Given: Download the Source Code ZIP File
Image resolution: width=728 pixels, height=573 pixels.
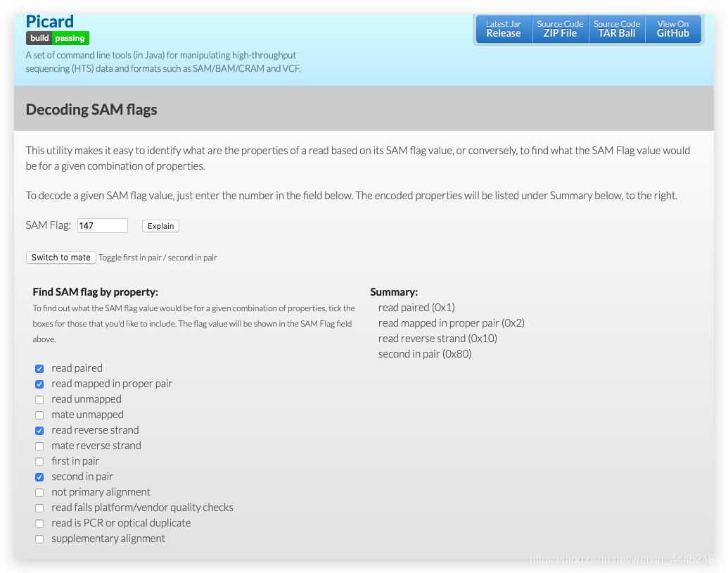Looking at the screenshot, I should click(x=560, y=29).
